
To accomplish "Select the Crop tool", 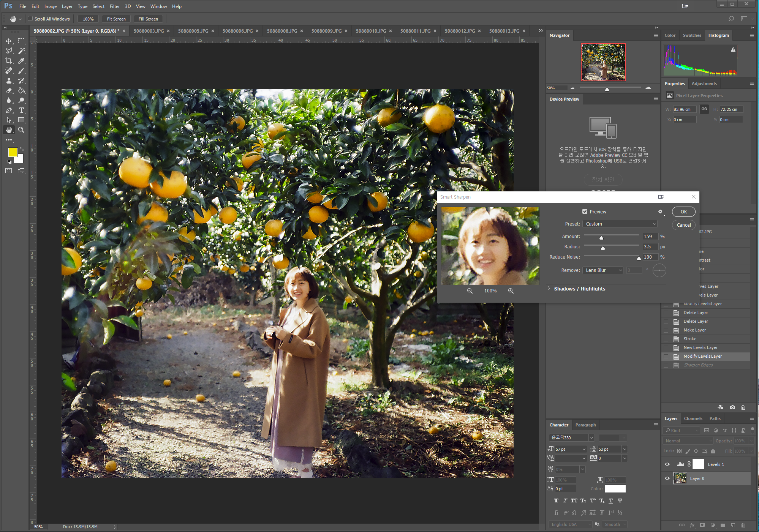I will pos(9,61).
